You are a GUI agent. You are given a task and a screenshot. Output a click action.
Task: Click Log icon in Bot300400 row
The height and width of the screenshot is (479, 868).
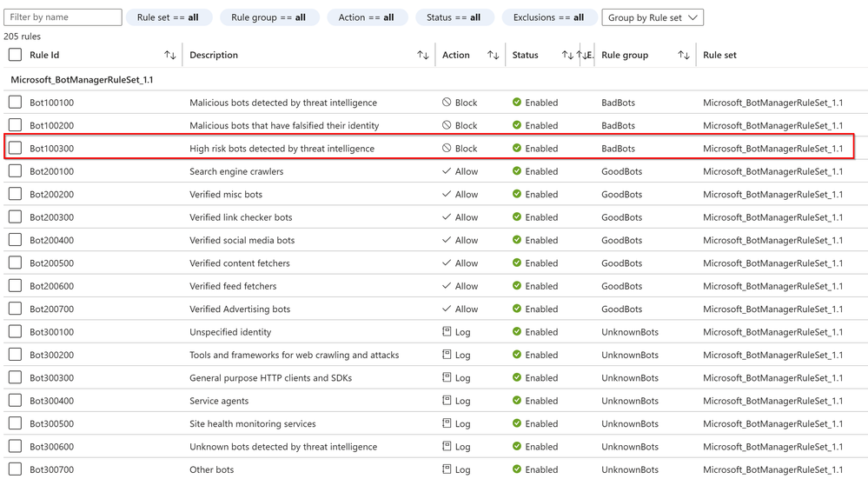tap(447, 401)
